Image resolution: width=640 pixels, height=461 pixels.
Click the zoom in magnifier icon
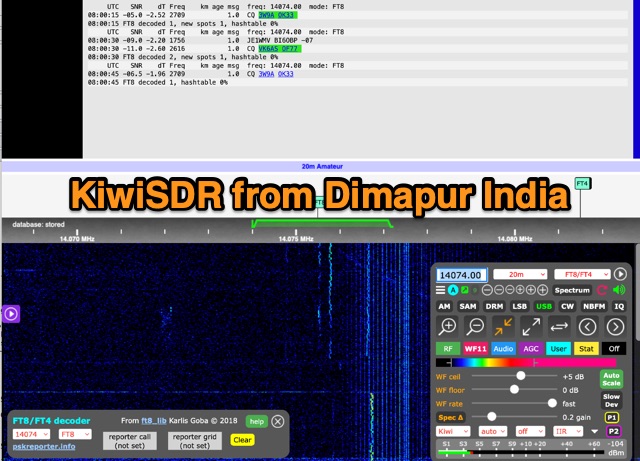pyautogui.click(x=448, y=327)
